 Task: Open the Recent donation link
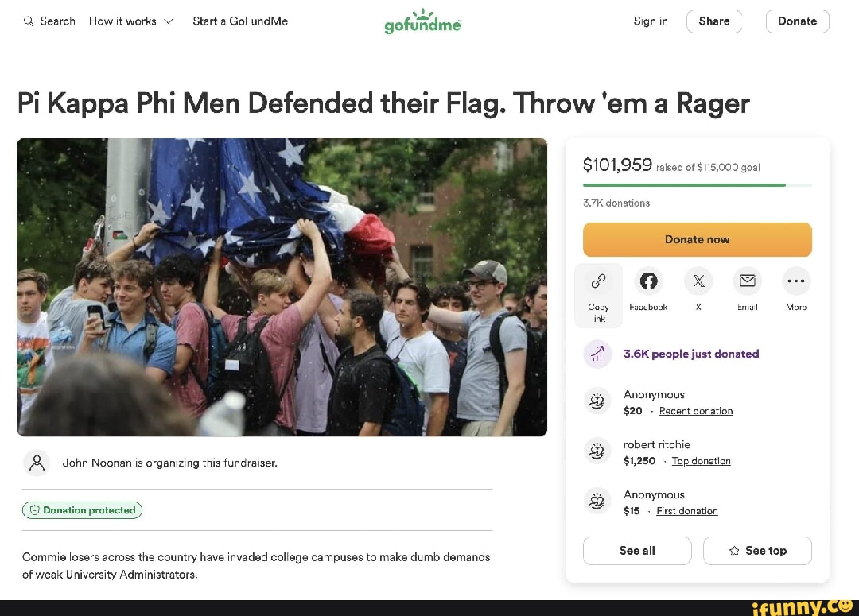695,411
